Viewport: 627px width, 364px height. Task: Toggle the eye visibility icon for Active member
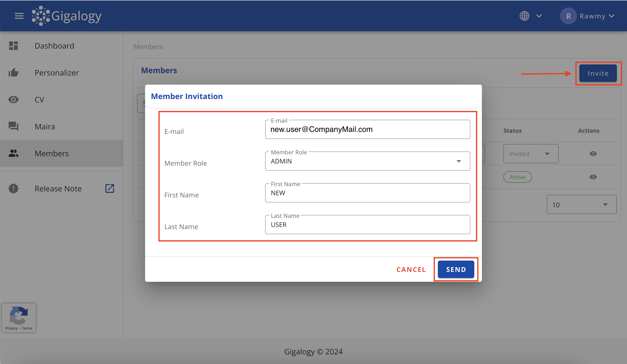[x=594, y=177]
